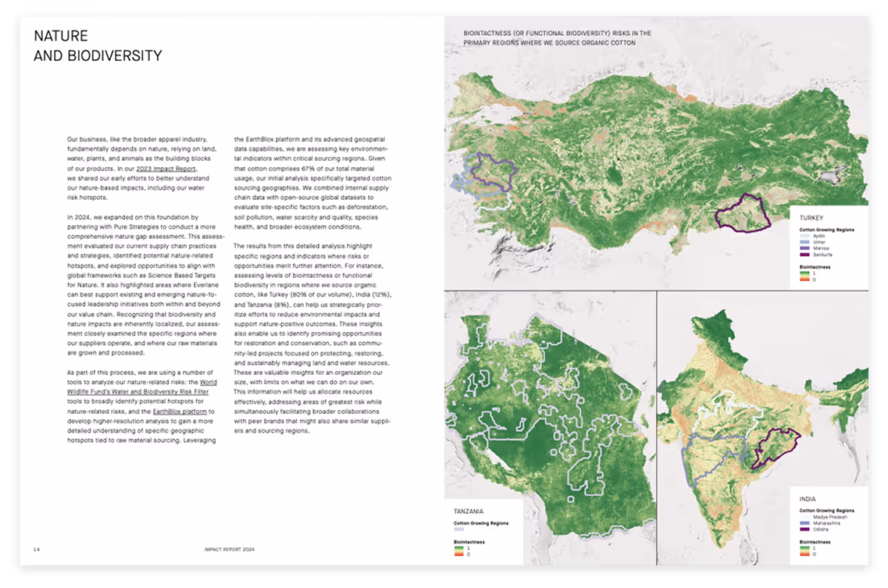This screenshot has width=888, height=588.
Task: Select the Izmir region color swatch
Action: tap(804, 242)
